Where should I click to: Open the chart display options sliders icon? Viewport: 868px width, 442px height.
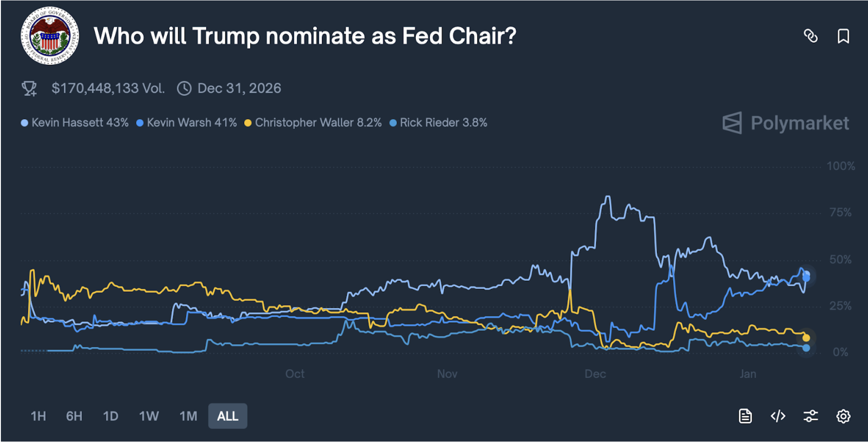[x=811, y=415]
